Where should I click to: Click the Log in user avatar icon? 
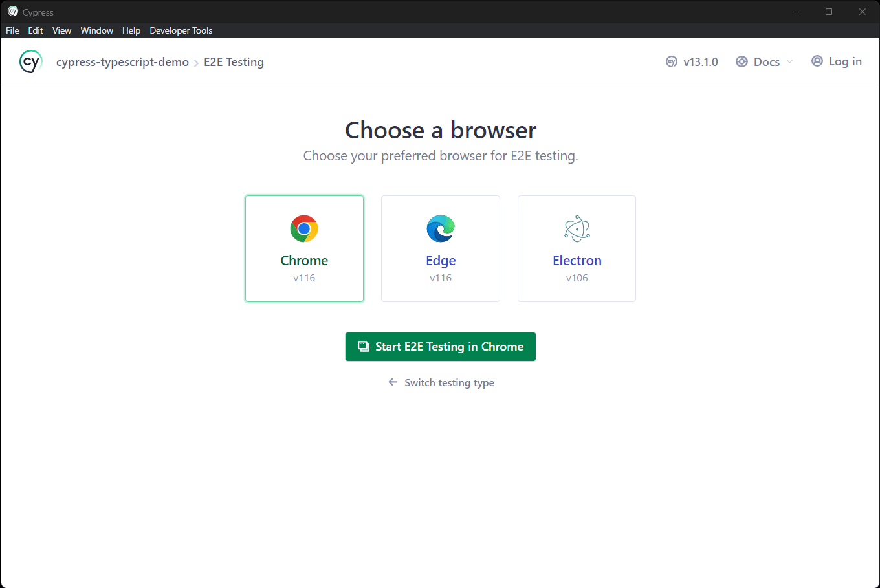pos(817,61)
